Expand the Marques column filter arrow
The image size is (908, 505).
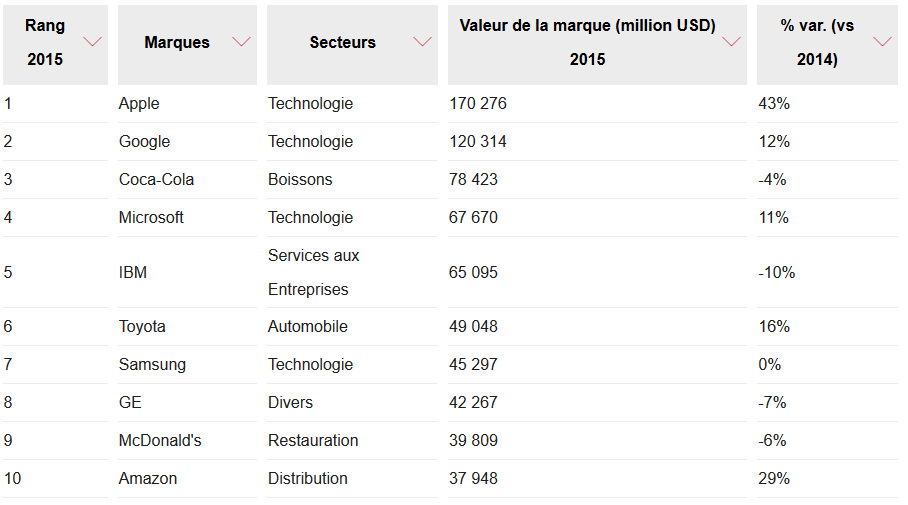(x=241, y=42)
